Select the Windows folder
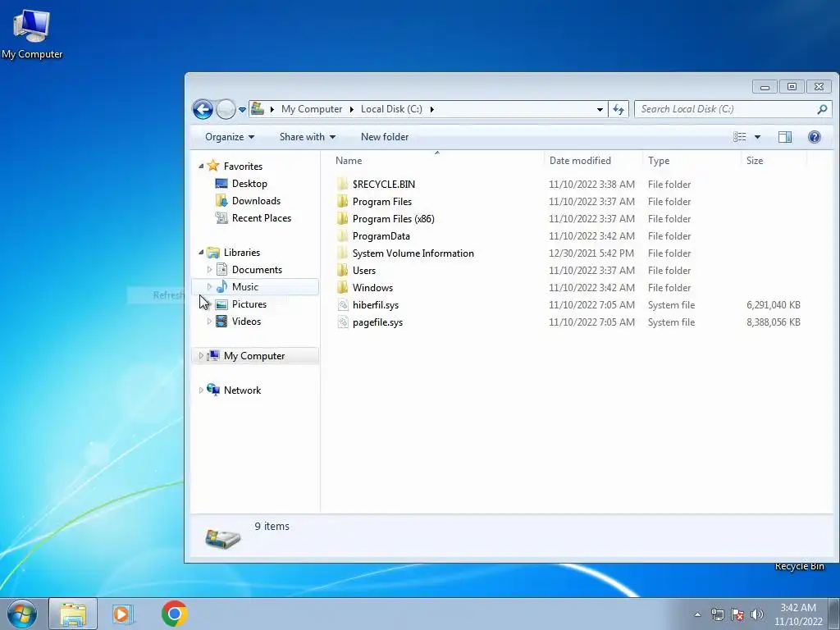840x630 pixels. tap(372, 288)
